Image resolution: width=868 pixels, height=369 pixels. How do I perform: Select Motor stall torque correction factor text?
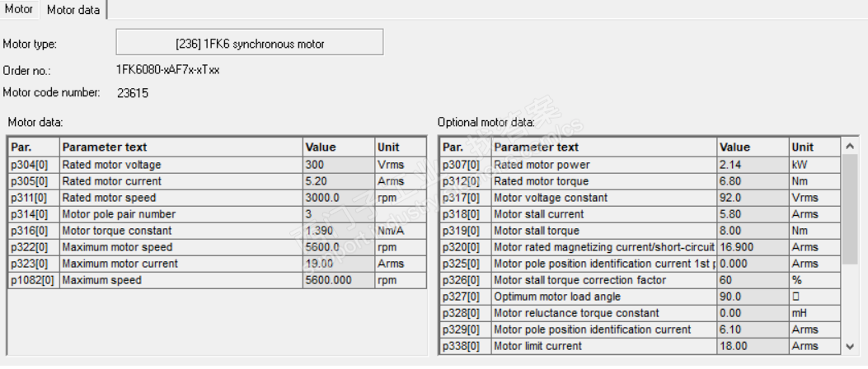[580, 281]
